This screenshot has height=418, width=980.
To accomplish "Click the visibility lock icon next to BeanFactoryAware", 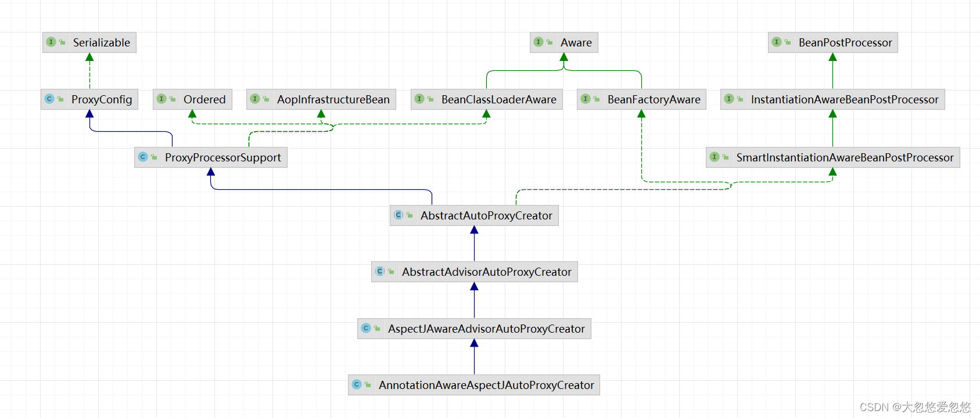I will pyautogui.click(x=597, y=99).
